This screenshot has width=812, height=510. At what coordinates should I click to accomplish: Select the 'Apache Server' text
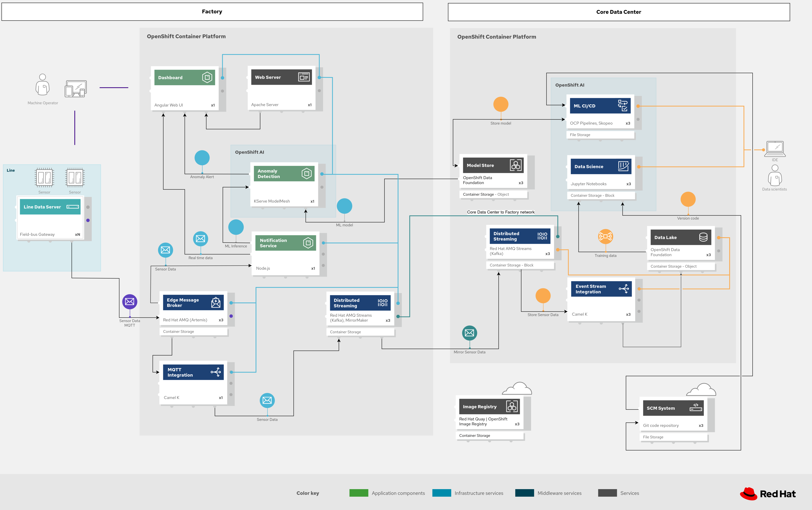(x=265, y=105)
